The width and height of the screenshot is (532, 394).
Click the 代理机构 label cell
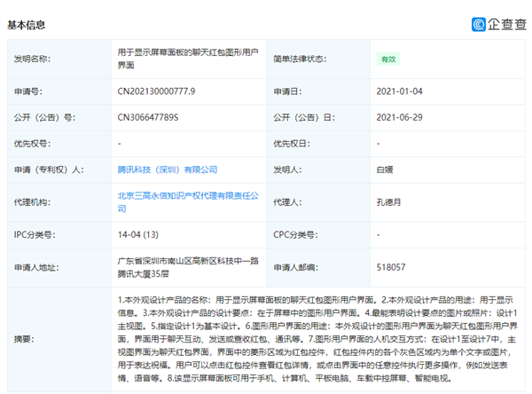pyautogui.click(x=59, y=202)
